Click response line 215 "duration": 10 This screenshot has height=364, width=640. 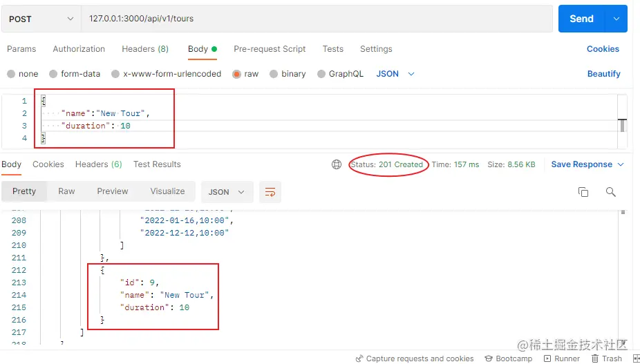pyautogui.click(x=155, y=307)
